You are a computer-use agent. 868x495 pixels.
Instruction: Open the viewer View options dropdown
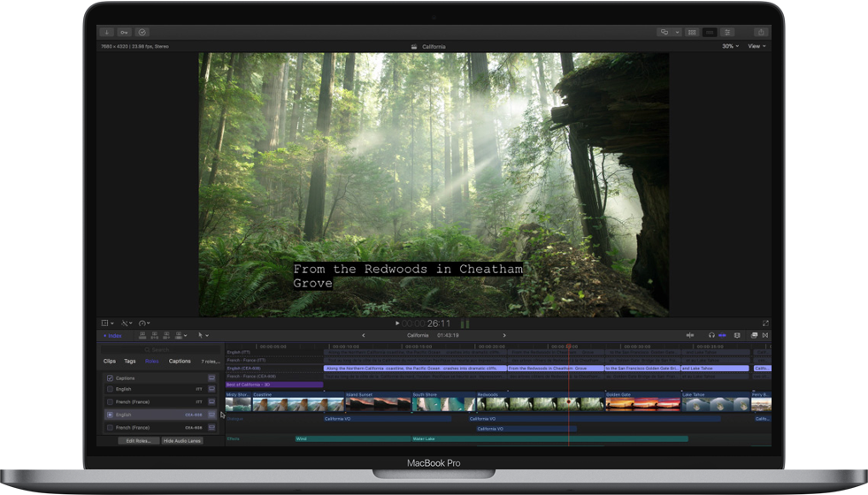tap(757, 46)
